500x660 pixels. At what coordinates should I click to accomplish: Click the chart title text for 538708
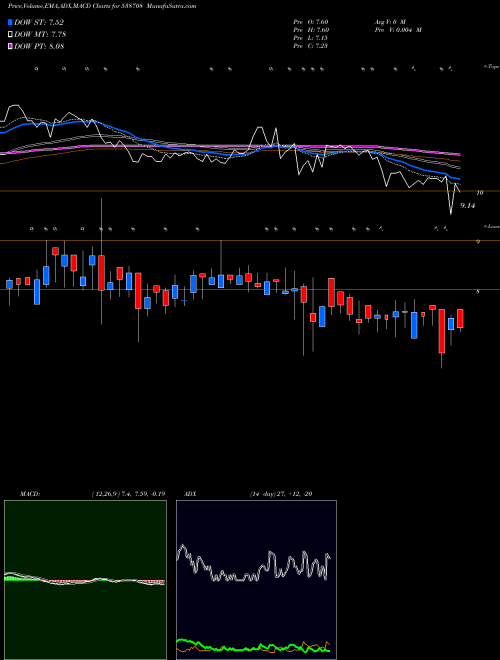(x=102, y=6)
